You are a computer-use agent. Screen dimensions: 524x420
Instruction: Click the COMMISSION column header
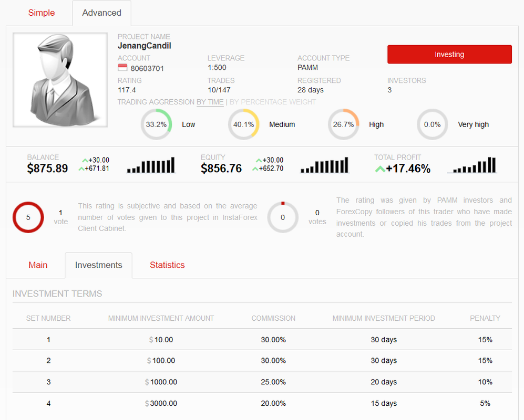[273, 319]
